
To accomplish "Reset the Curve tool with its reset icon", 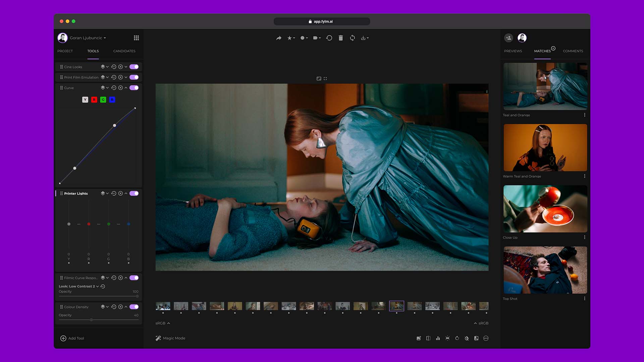I will click(114, 88).
